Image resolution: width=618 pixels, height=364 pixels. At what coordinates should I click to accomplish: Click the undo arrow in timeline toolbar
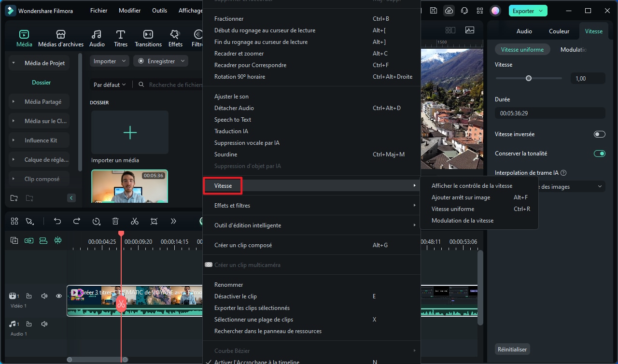pos(57,221)
